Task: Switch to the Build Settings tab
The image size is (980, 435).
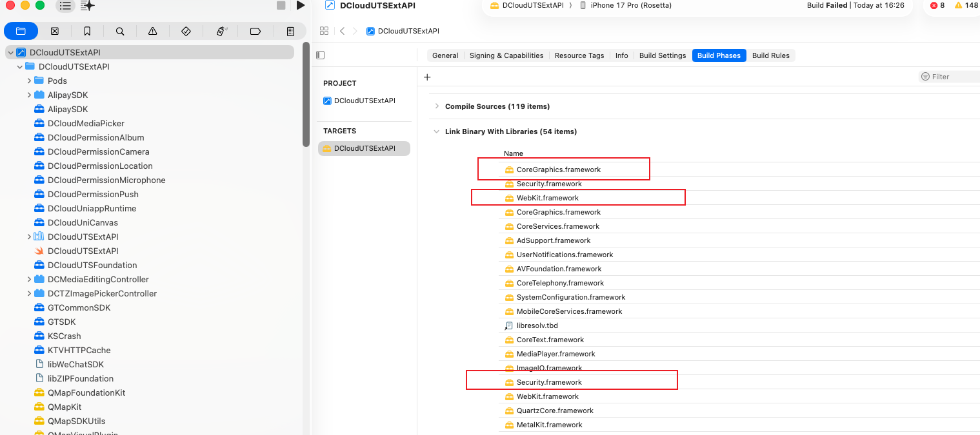Action: (x=663, y=55)
